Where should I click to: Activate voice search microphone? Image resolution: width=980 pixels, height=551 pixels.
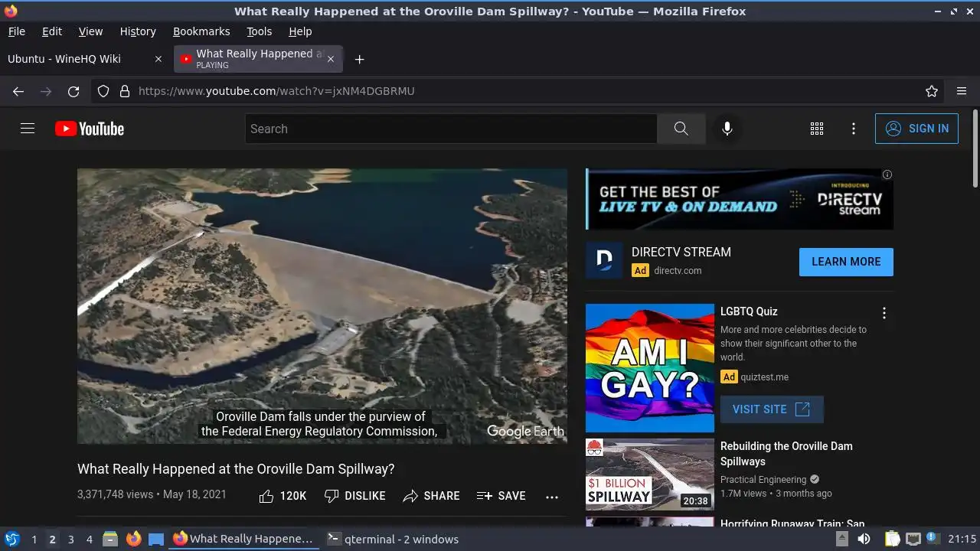click(x=727, y=129)
